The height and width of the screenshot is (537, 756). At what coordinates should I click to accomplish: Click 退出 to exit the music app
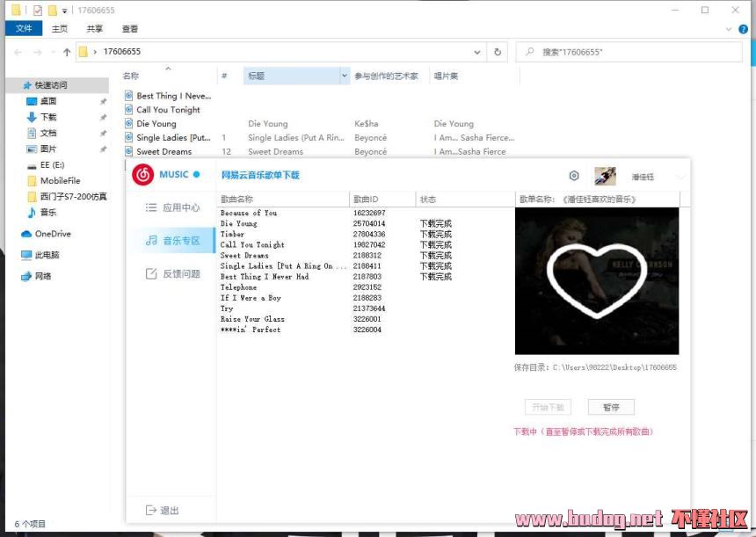click(163, 510)
